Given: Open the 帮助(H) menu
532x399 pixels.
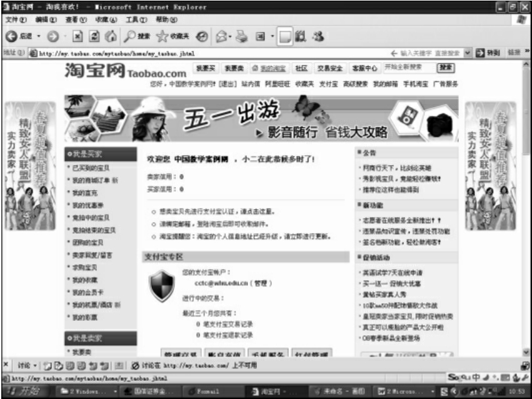Looking at the screenshot, I should click(x=166, y=19).
